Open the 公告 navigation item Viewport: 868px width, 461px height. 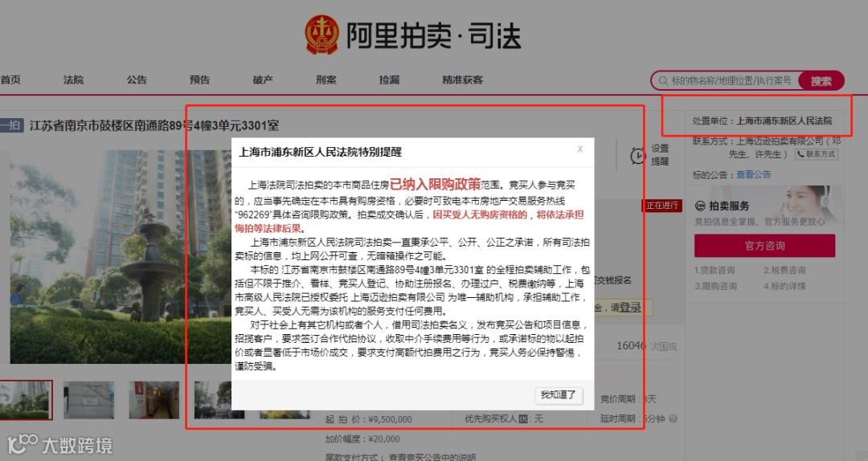coord(137,80)
